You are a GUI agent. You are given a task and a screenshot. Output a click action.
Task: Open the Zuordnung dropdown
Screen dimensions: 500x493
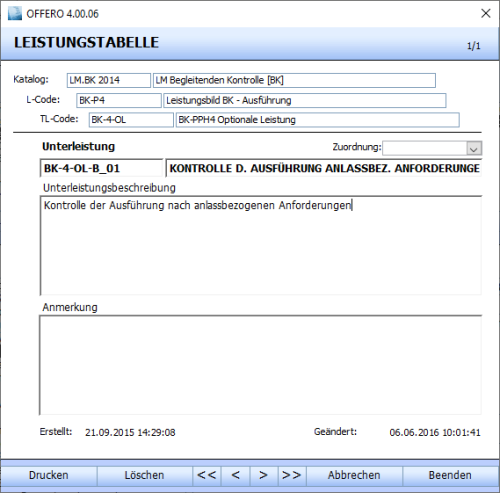pyautogui.click(x=432, y=148)
